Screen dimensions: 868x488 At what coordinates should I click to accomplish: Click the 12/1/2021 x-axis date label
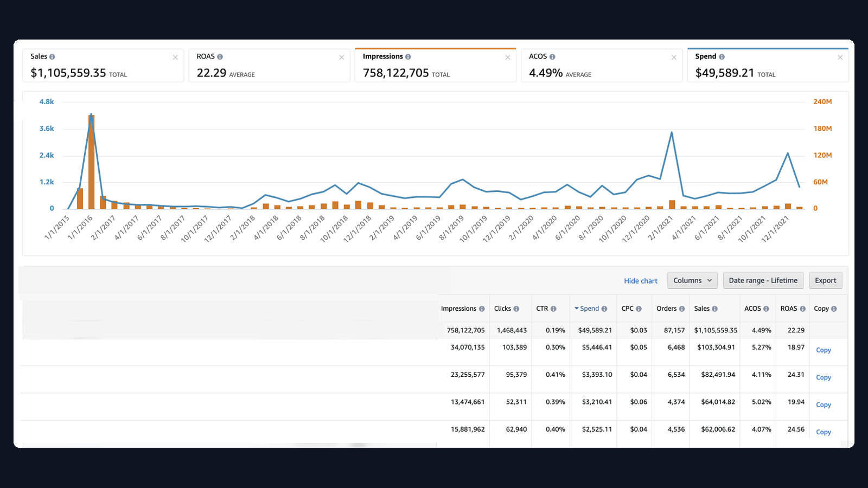tap(775, 228)
